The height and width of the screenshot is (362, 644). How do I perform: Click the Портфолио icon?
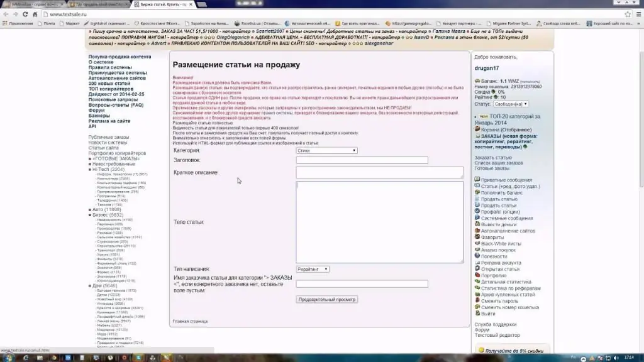click(477, 275)
